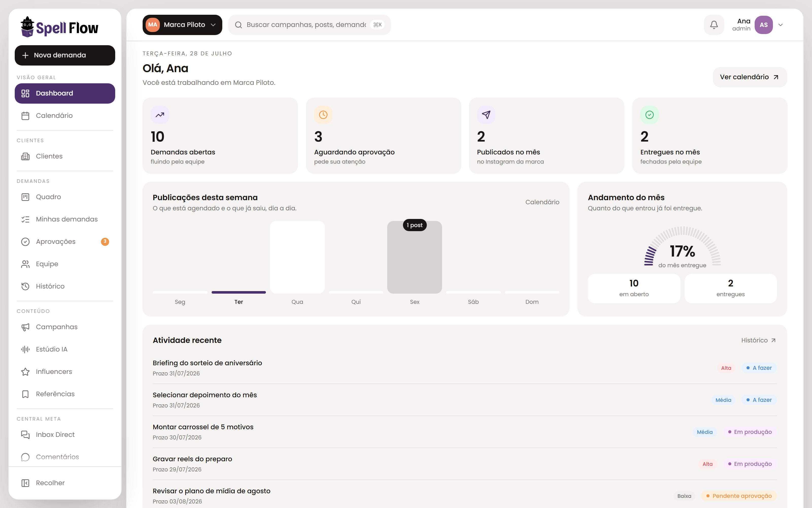The width and height of the screenshot is (812, 508).
Task: Click the Dashboard grid icon
Action: (25, 93)
